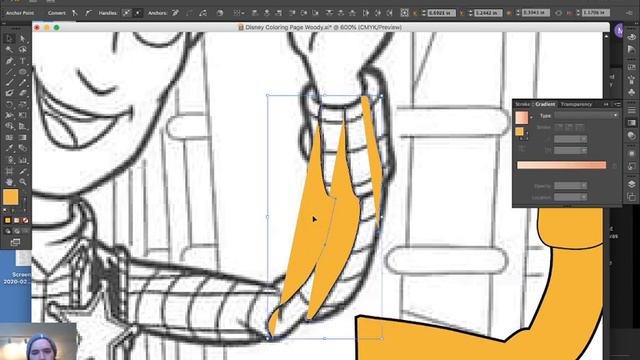
Task: Select the Direct Selection tool
Action: (x=22, y=39)
